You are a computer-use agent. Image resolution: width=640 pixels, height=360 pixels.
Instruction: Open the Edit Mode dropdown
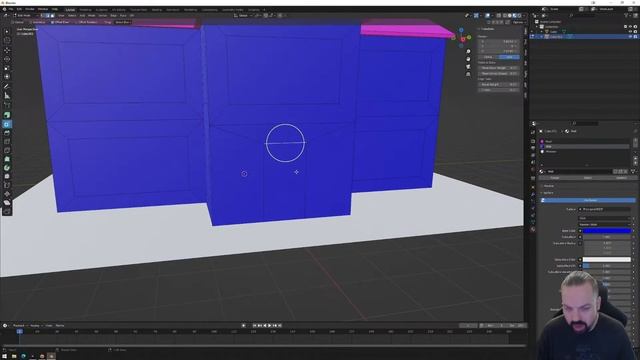coord(26,16)
